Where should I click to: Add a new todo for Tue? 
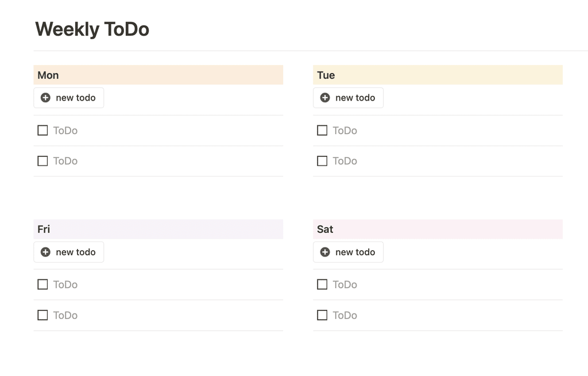click(x=348, y=98)
